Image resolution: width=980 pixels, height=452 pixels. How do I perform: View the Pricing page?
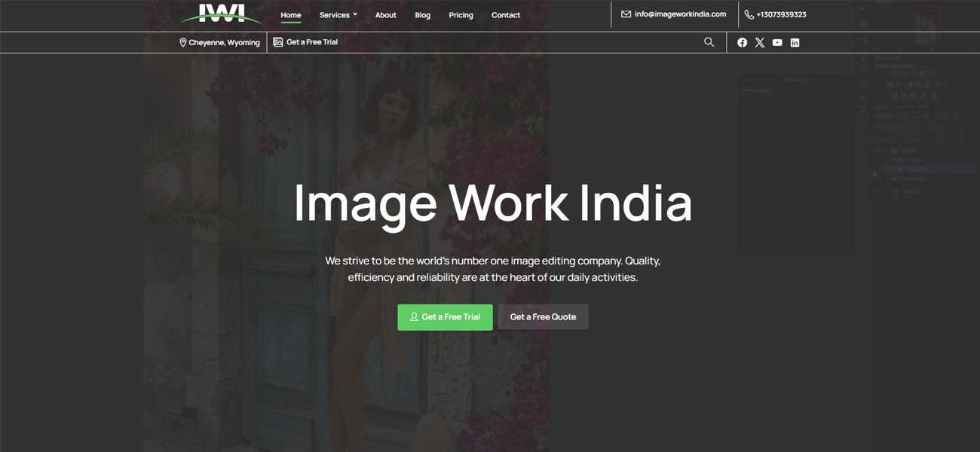tap(461, 14)
